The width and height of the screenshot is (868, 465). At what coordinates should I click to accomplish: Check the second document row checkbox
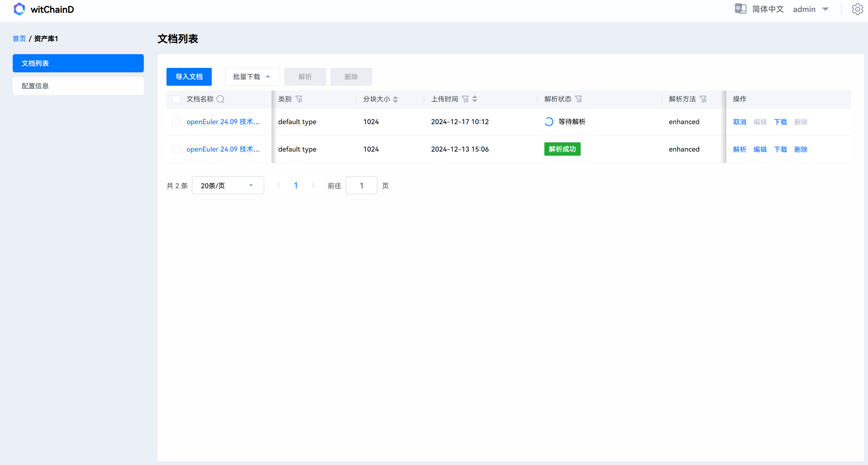(176, 149)
